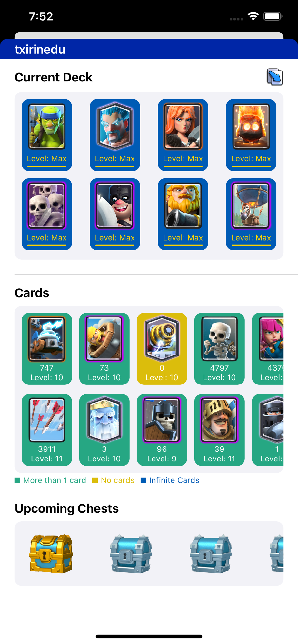The height and width of the screenshot is (644, 298).
Task: Tap the copy deck icon beside Current Deck
Action: (275, 77)
